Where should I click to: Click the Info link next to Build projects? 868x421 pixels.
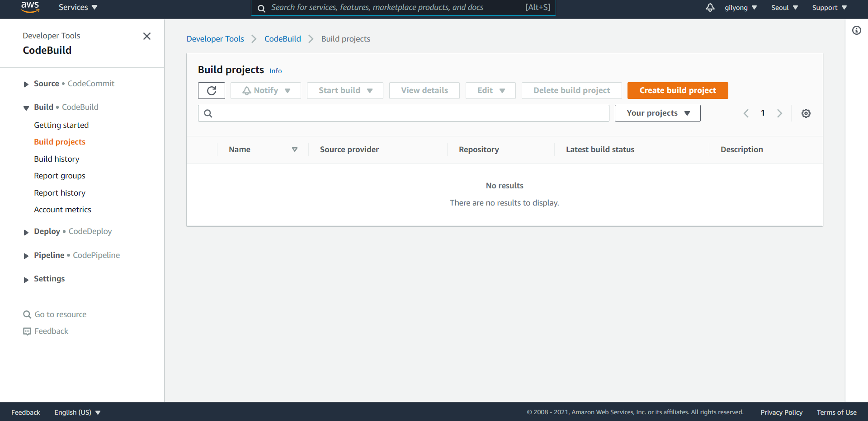276,71
